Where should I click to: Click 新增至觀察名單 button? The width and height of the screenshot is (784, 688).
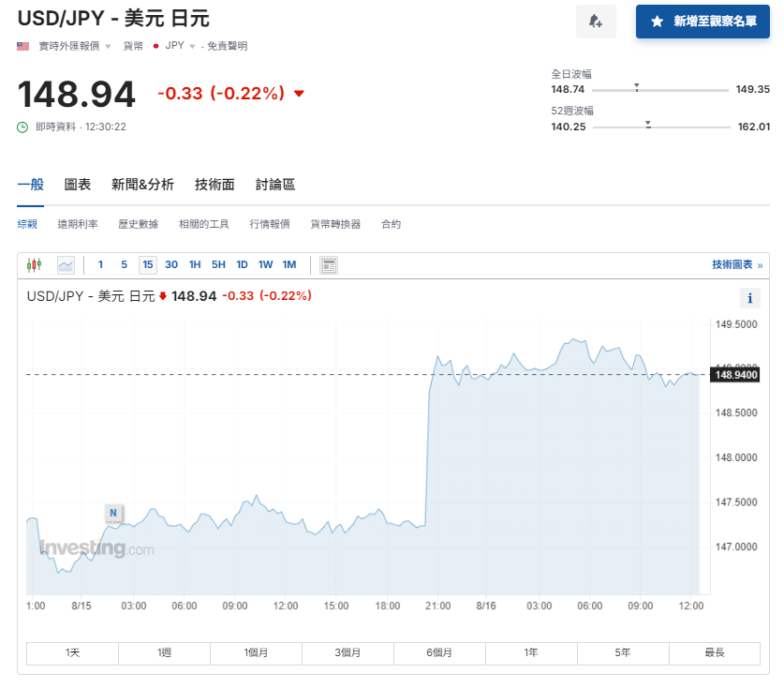(703, 21)
